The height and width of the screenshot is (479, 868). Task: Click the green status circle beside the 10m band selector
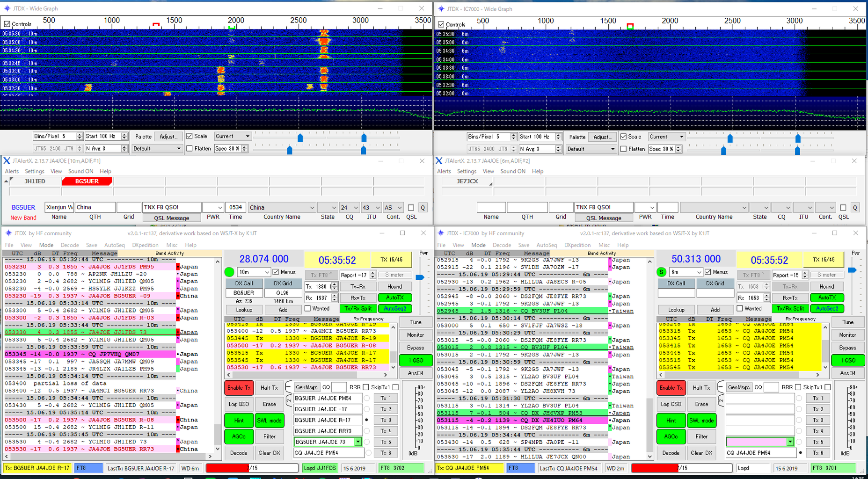229,272
